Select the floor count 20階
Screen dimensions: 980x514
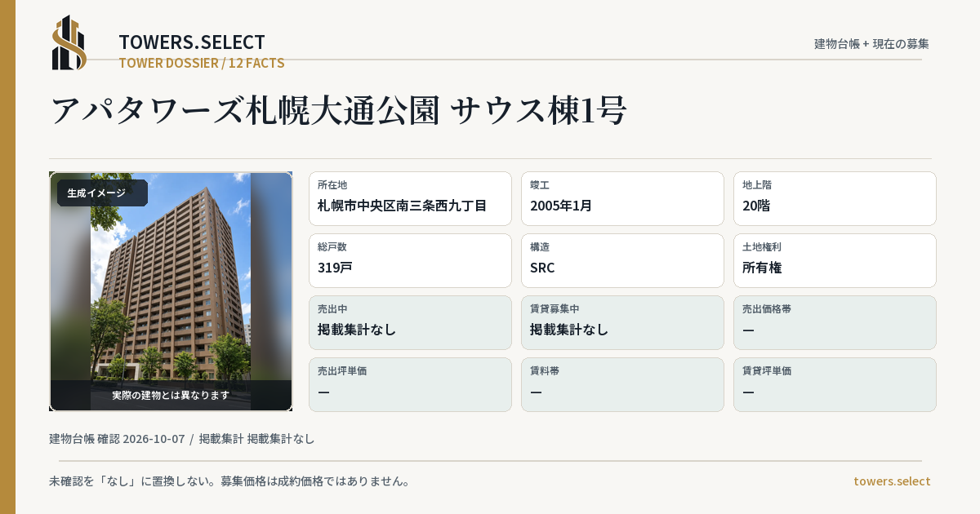[x=756, y=206]
